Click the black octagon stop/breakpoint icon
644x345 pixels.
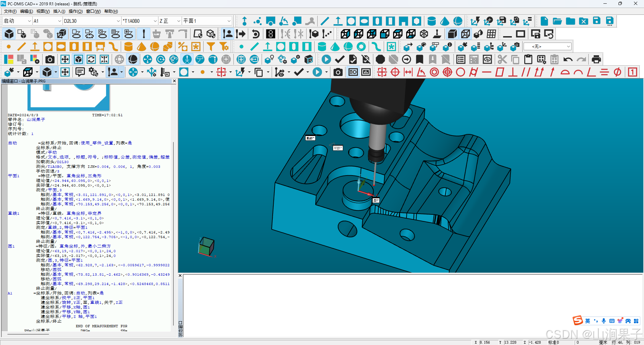click(x=380, y=59)
